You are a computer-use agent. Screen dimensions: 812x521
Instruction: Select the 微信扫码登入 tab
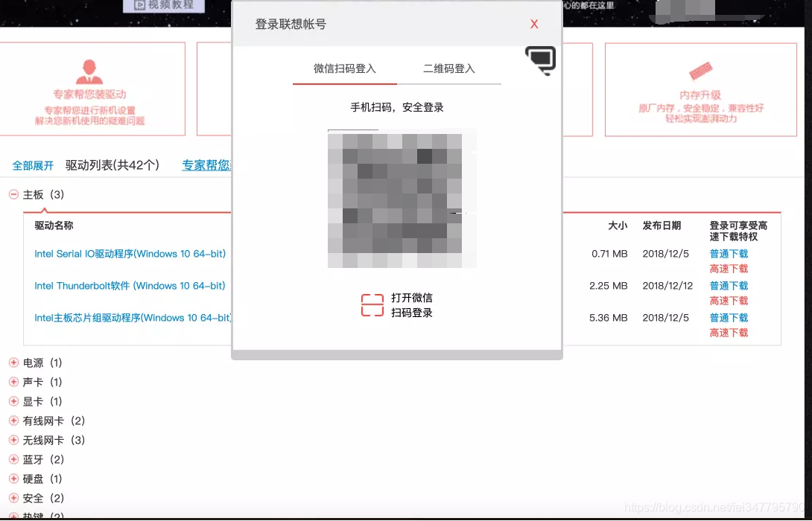point(345,68)
